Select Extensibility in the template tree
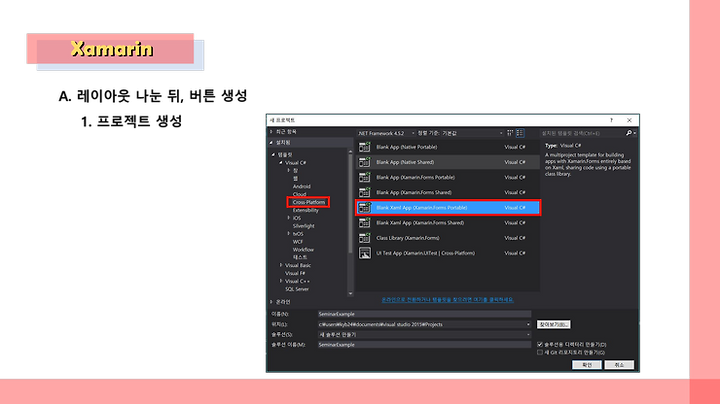Viewport: 720px width, 404px height. [x=305, y=210]
